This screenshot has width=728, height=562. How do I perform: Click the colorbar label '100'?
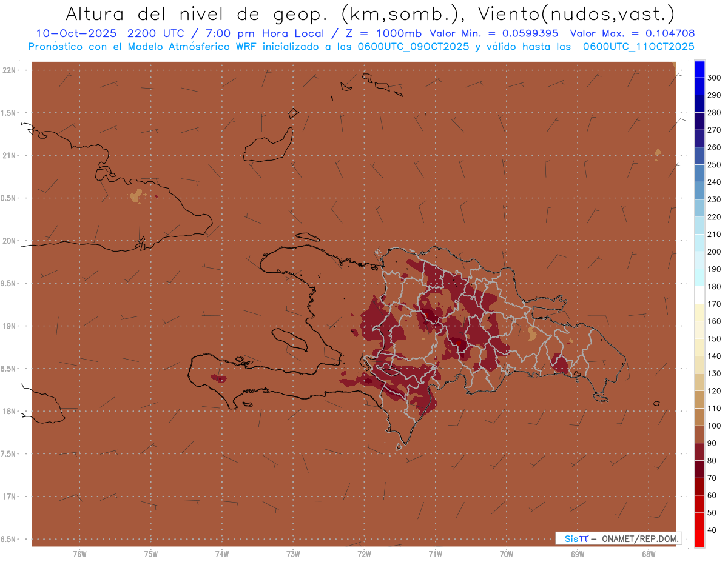pos(714,426)
